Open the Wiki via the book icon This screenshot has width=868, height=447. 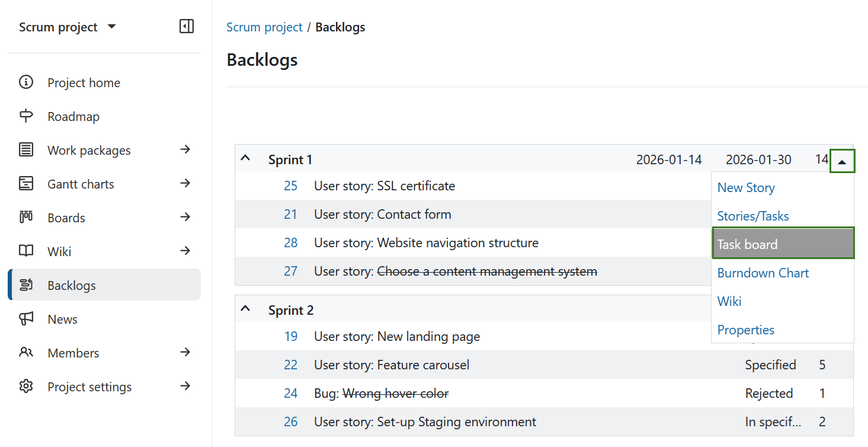click(26, 251)
